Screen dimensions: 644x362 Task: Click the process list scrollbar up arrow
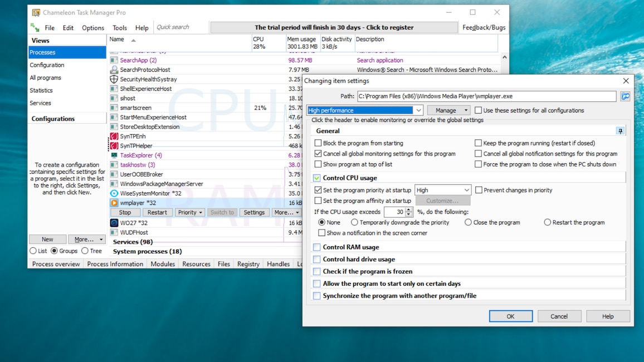tap(504, 57)
